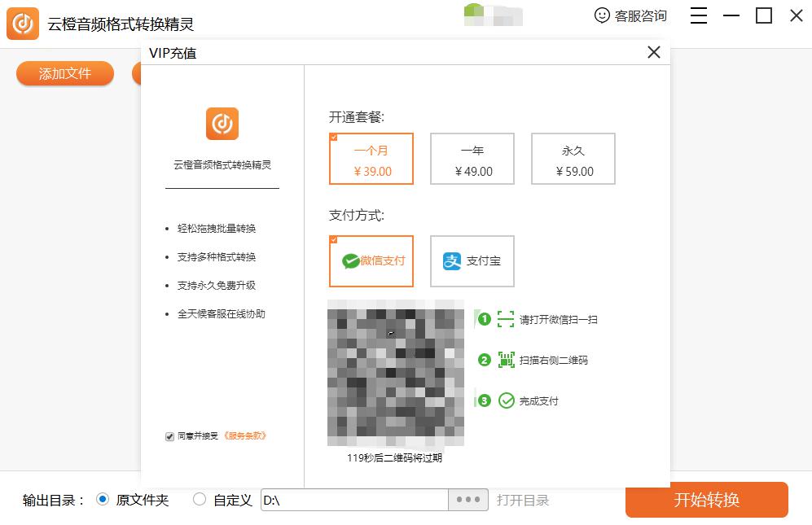The height and width of the screenshot is (525, 812).
Task: Click the 开通套餐 label
Action: coord(357,117)
